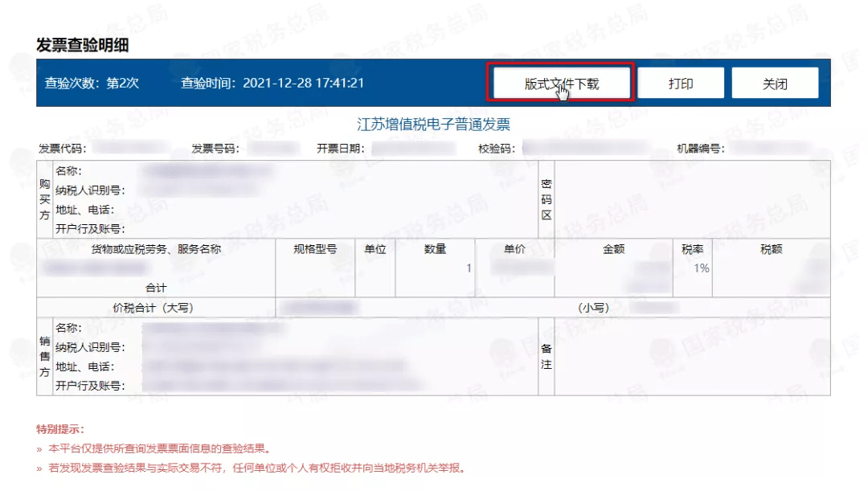Select the 开票日期 label

(x=341, y=149)
